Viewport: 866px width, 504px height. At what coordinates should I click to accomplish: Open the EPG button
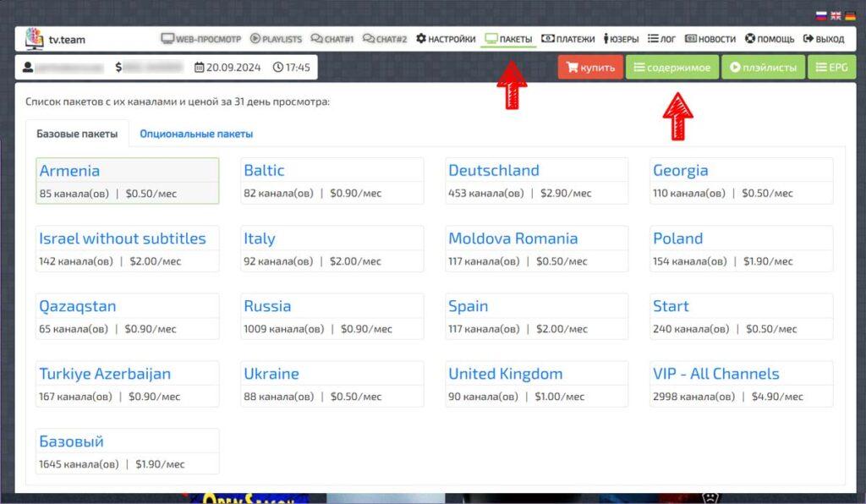(x=832, y=68)
